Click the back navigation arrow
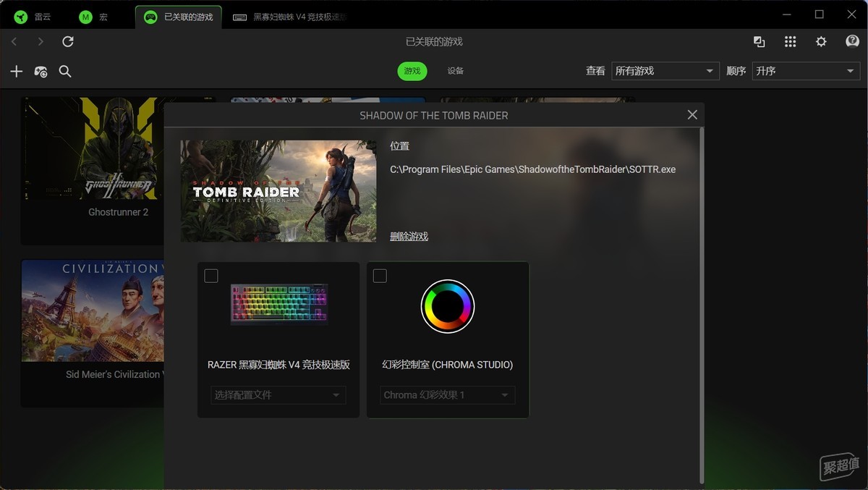 point(14,42)
